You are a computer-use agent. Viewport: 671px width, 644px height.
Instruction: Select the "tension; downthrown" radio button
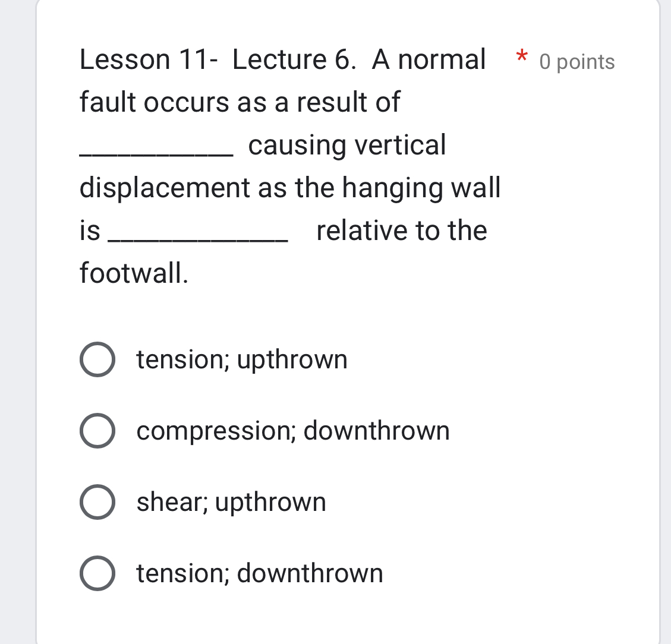click(x=98, y=574)
